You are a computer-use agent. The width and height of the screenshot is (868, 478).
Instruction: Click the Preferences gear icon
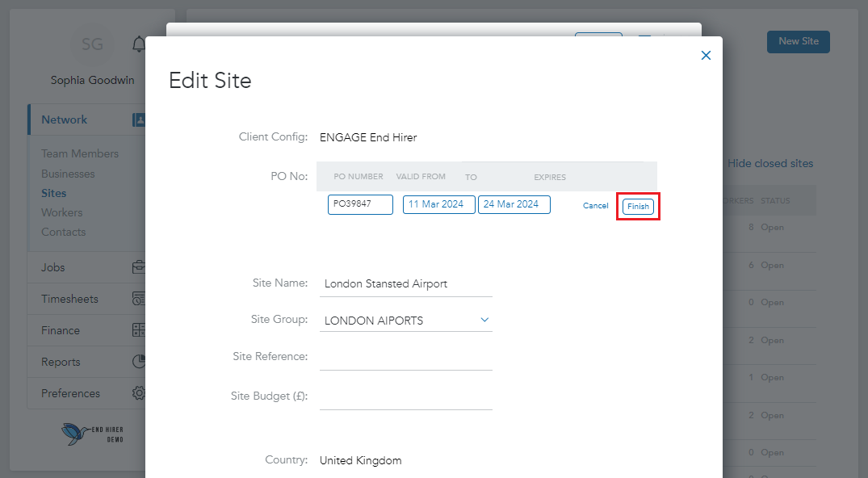[x=139, y=393]
